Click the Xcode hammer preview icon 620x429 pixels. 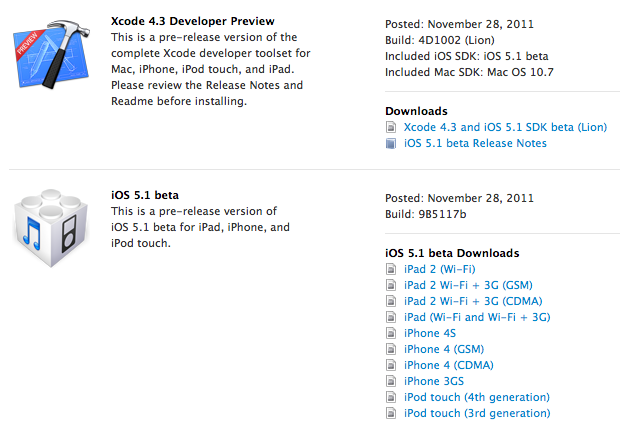click(51, 54)
